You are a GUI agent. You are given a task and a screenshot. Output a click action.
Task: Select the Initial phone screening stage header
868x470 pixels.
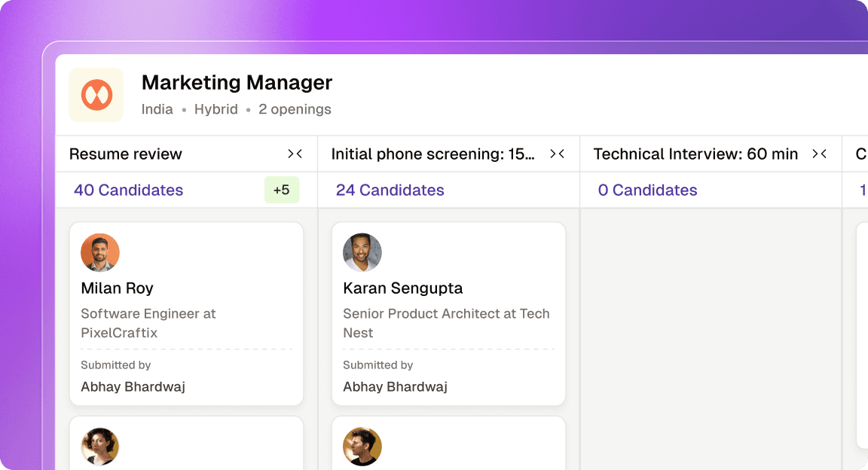433,154
